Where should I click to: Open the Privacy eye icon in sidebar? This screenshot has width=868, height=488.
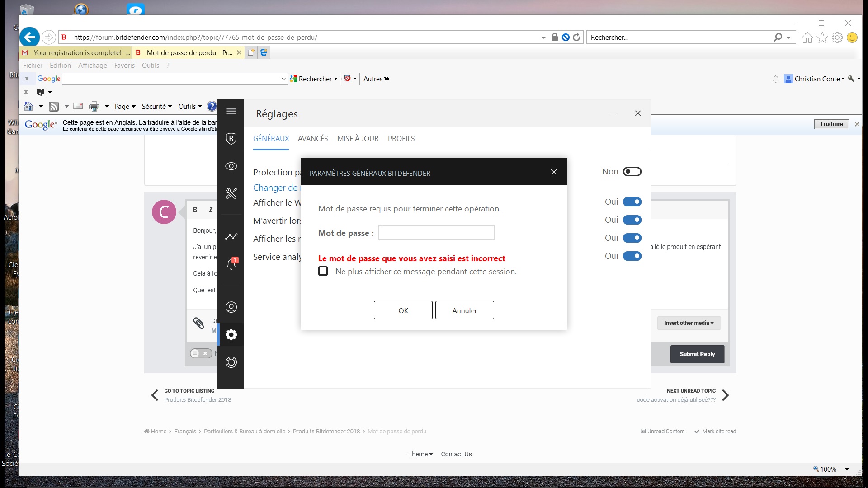point(231,166)
